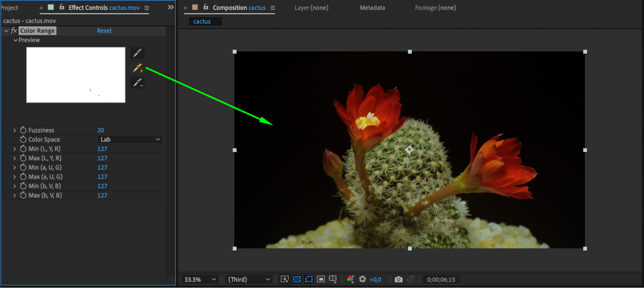Screen dimensions: 644x288
Task: Open grid and guide options
Action: coord(333,279)
